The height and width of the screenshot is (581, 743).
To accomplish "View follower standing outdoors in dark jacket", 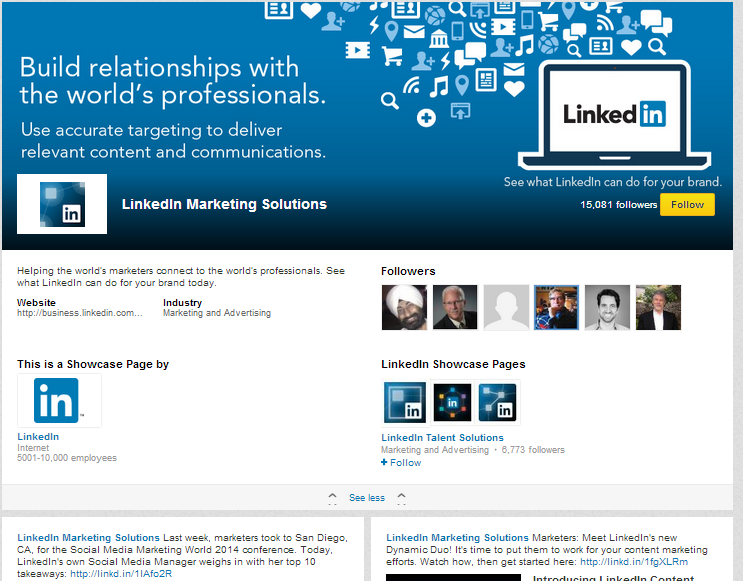I will [x=658, y=307].
